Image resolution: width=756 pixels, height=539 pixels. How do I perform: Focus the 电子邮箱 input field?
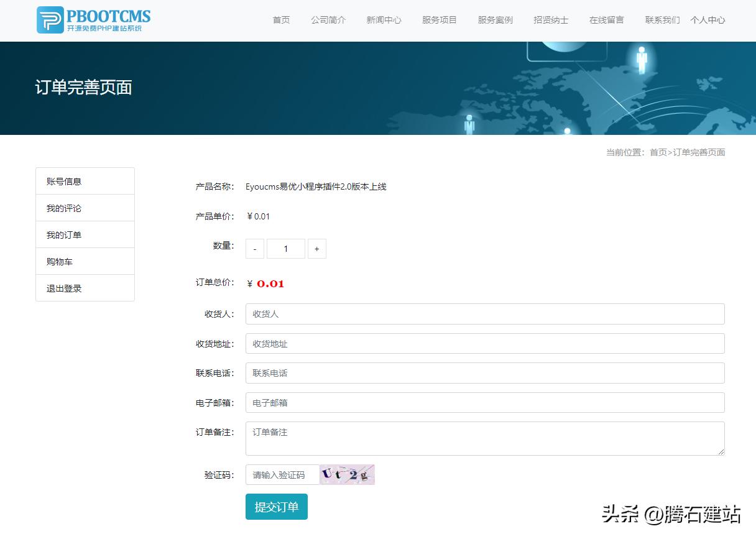(x=485, y=403)
